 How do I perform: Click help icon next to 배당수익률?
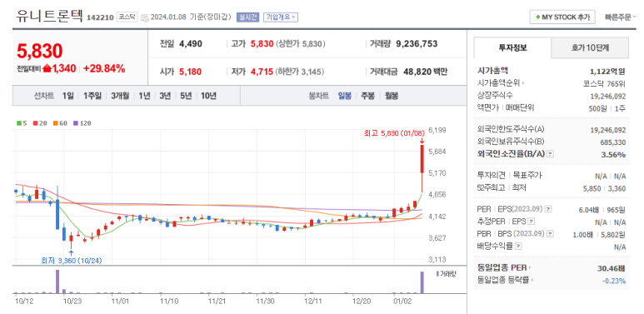[518, 247]
